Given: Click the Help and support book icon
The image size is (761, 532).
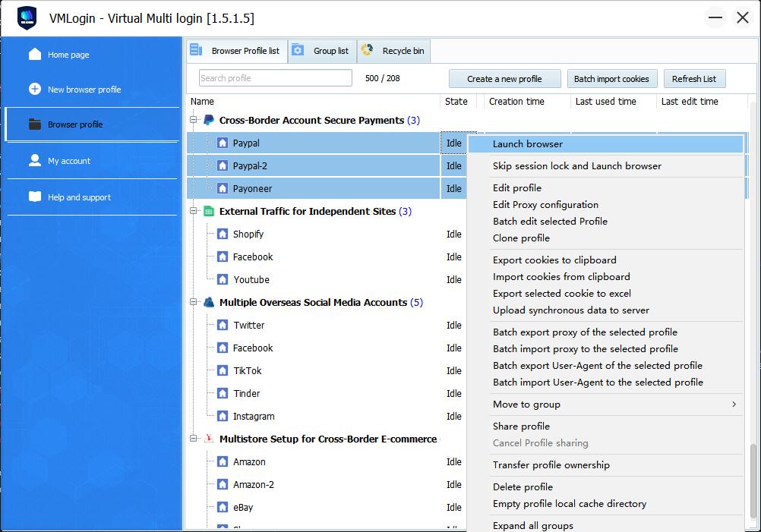Looking at the screenshot, I should 35,197.
